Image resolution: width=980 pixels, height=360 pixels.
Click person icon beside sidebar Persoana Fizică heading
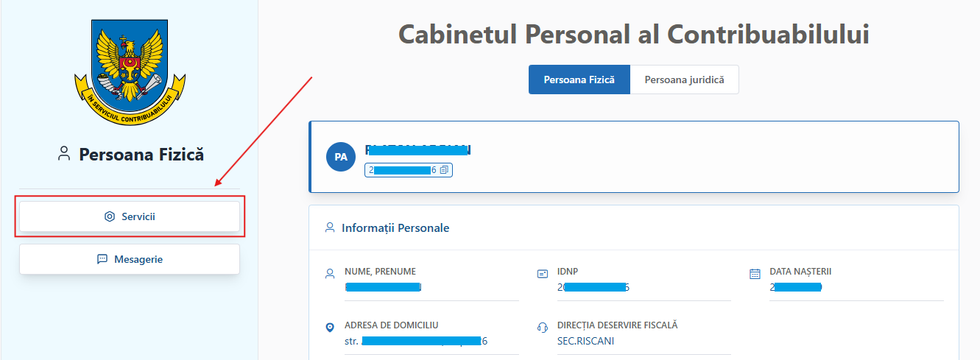[x=64, y=154]
